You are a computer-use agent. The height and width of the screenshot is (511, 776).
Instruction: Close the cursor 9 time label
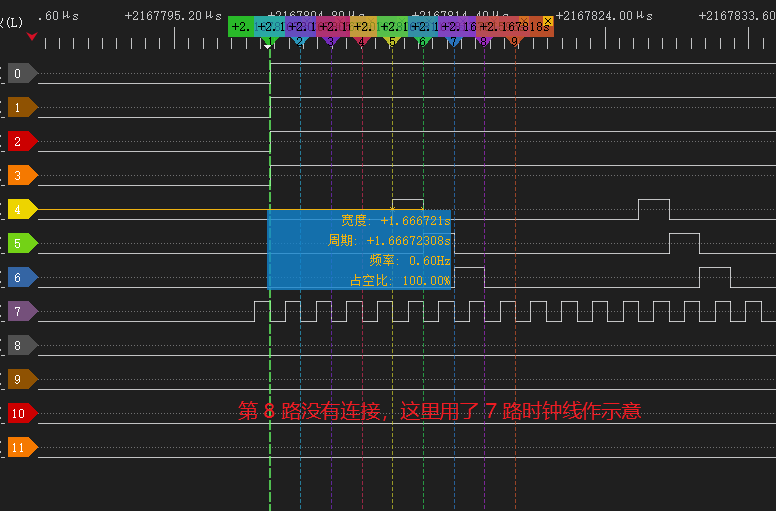click(548, 21)
